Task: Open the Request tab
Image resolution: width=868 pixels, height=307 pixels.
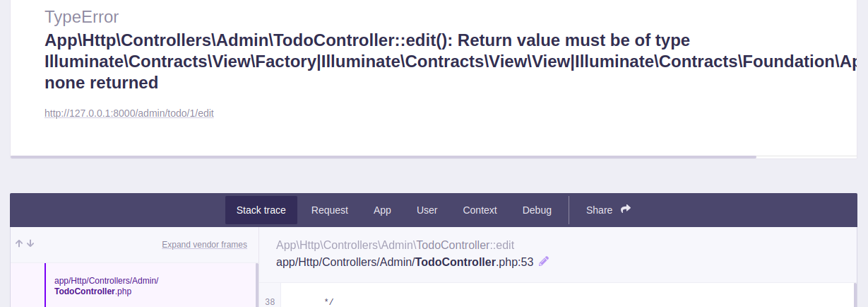Action: point(330,210)
